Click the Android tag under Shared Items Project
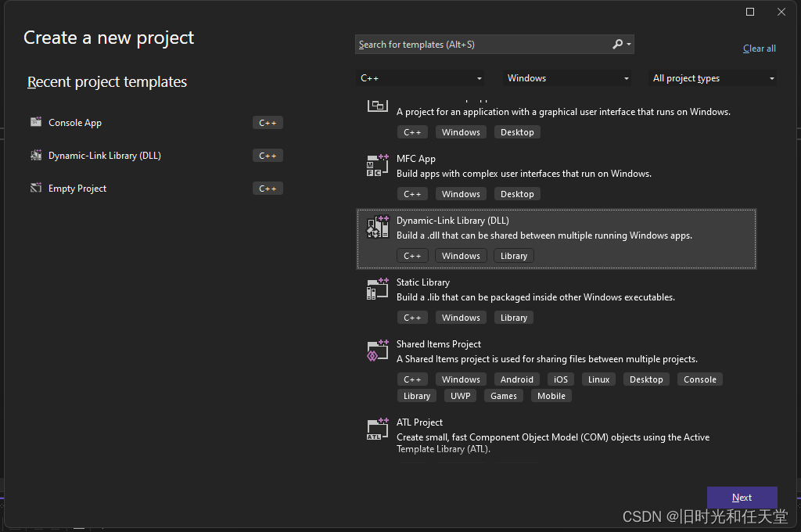801x532 pixels. 516,379
